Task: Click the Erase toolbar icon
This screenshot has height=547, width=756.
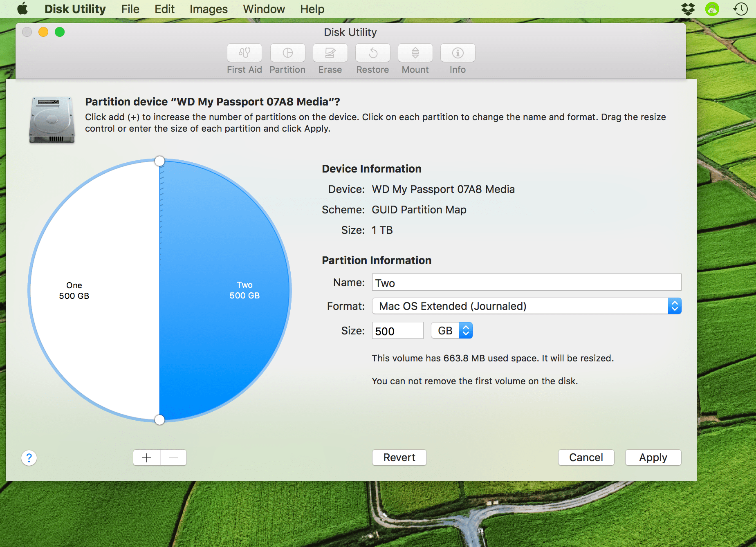Action: click(x=330, y=53)
